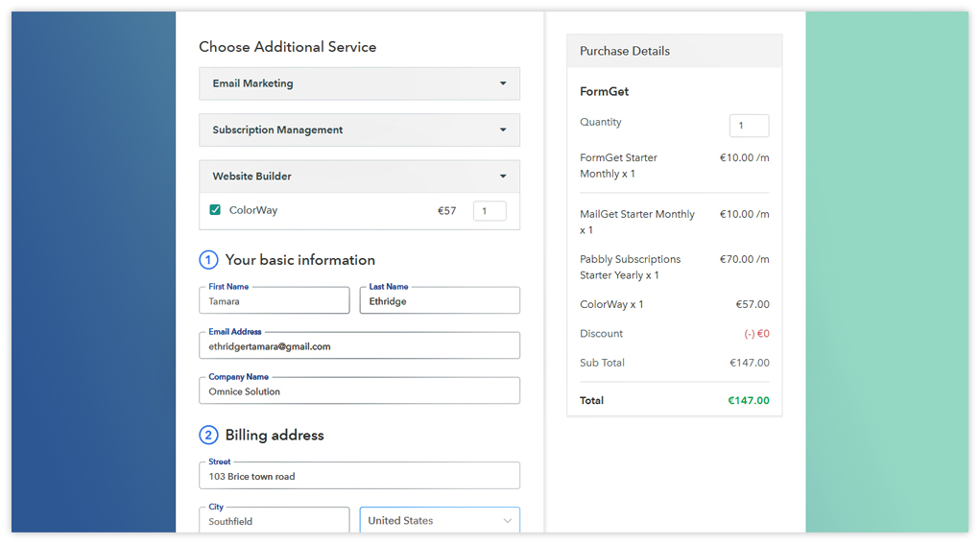Edit the ColorWay quantity field
This screenshot has width=980, height=544.
click(x=490, y=211)
